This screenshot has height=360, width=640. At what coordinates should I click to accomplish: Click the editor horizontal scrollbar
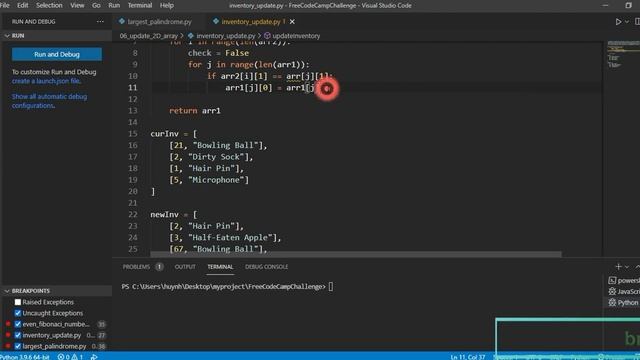(356, 254)
